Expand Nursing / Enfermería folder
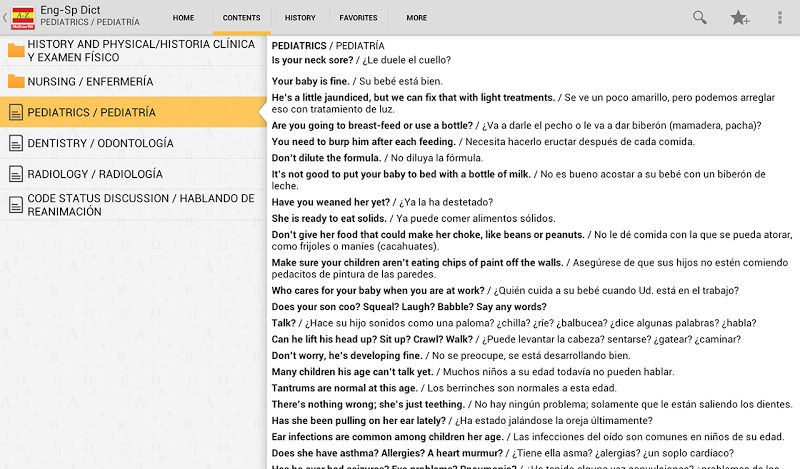This screenshot has width=800, height=469. pos(90,81)
